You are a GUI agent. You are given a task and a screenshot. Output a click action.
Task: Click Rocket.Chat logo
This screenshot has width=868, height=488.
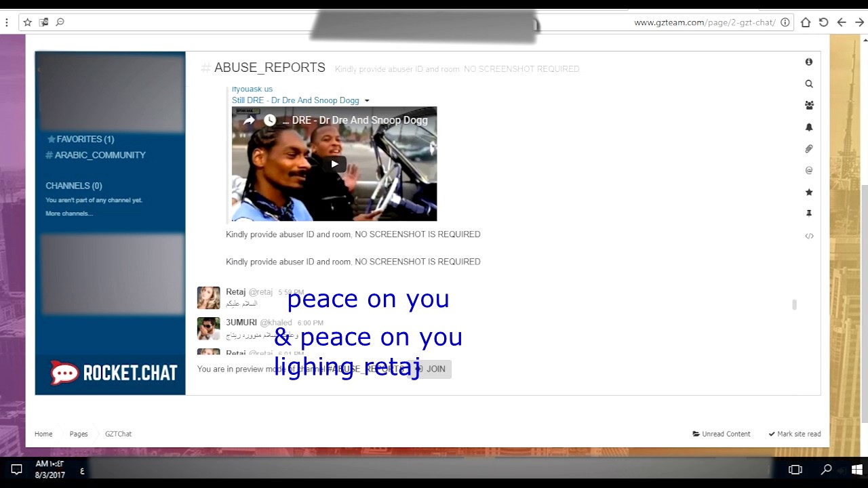coord(113,373)
